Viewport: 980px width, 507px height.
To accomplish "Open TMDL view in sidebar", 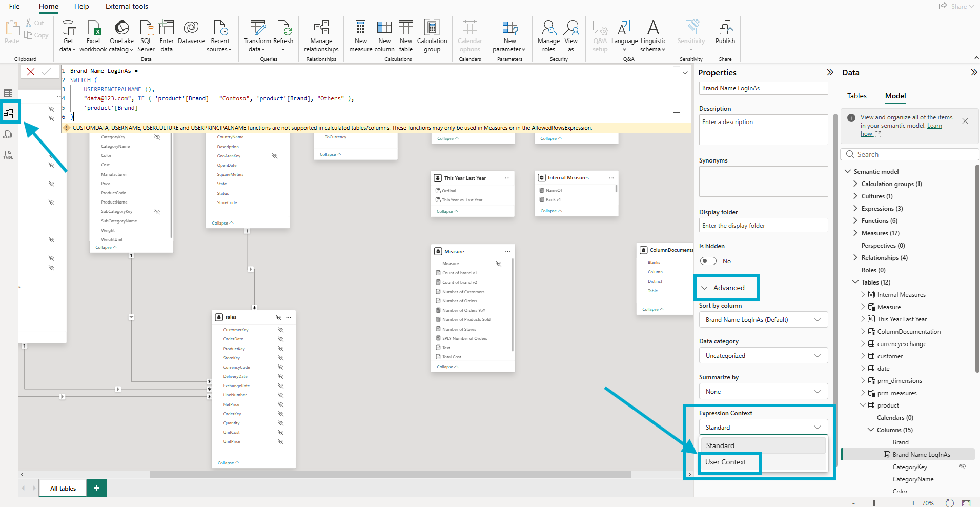I will pos(8,155).
